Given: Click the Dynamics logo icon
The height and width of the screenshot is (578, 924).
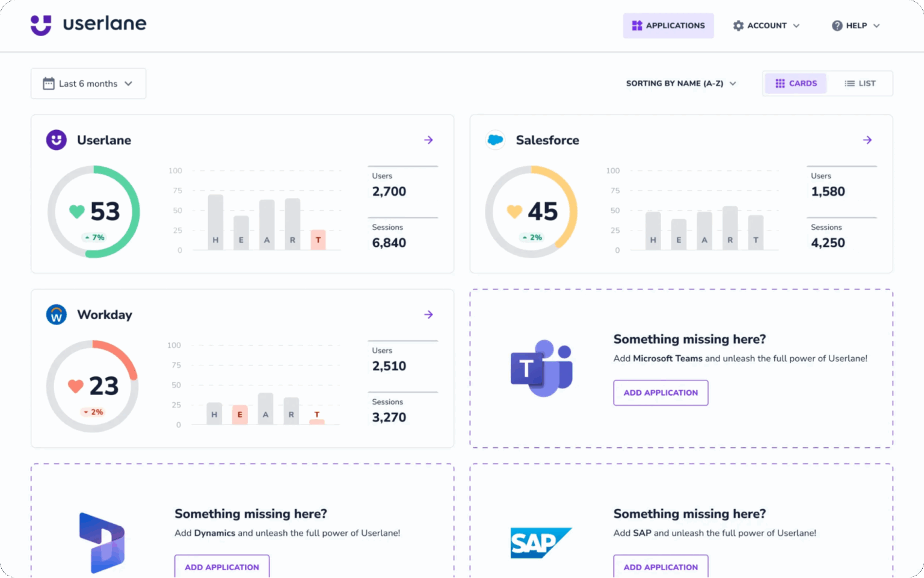Looking at the screenshot, I should (x=102, y=541).
